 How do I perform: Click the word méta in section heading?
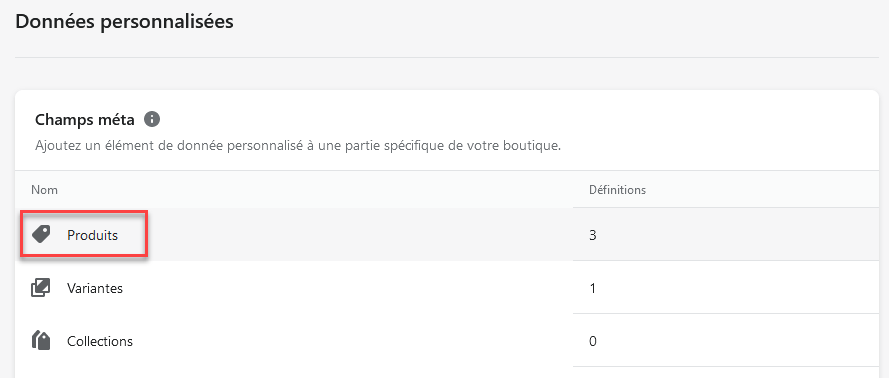tap(116, 120)
